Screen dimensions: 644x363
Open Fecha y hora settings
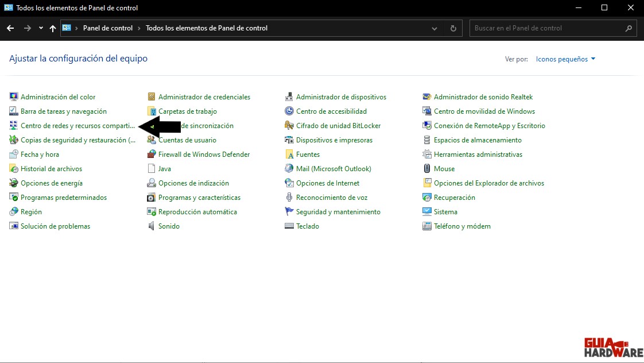click(41, 154)
